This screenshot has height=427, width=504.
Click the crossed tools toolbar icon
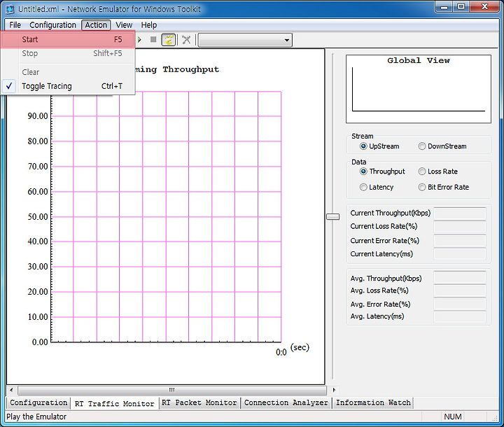[x=186, y=40]
